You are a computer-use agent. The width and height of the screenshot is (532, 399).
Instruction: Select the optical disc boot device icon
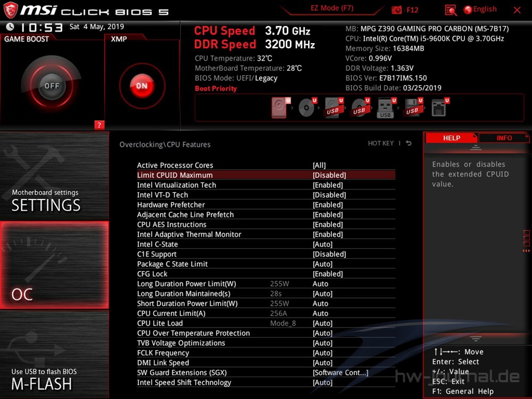pos(306,107)
